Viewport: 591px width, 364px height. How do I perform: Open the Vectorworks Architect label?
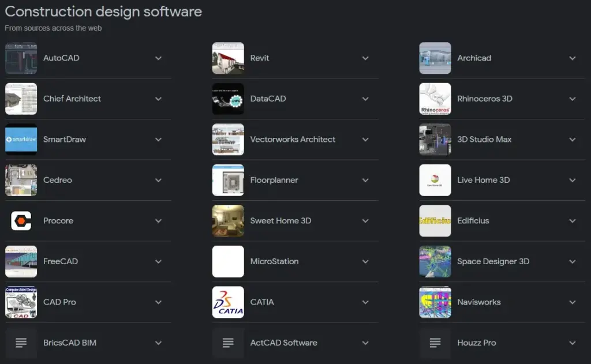tap(293, 140)
